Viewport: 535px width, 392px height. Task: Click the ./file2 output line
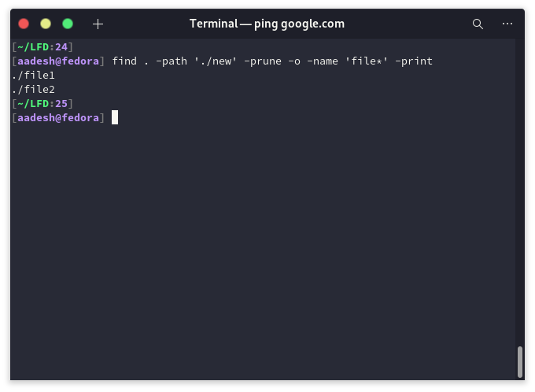[x=33, y=90]
